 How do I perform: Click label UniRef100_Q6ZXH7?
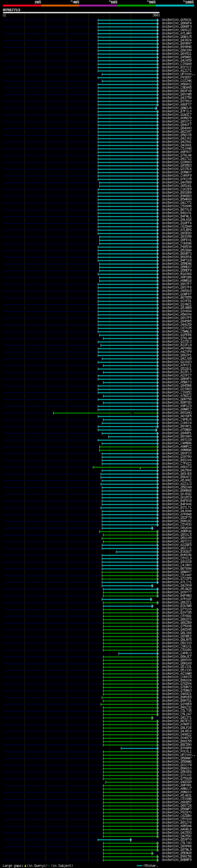[x=177, y=132]
